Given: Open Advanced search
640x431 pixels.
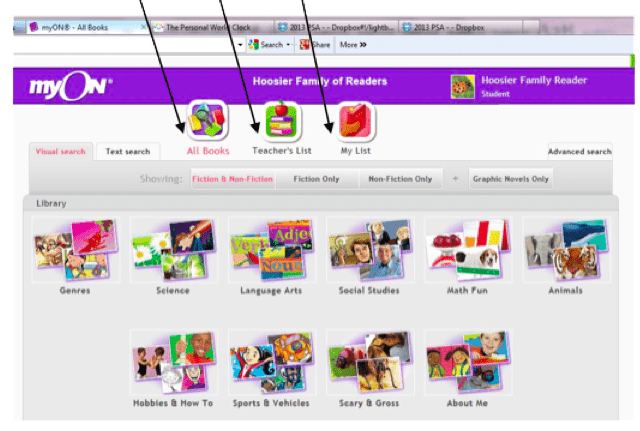Looking at the screenshot, I should tap(580, 151).
